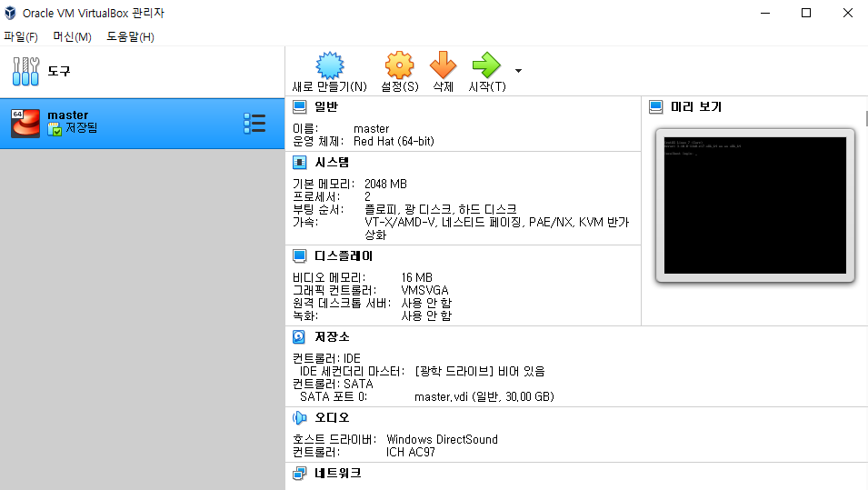This screenshot has height=490, width=868.
Task: Open the 머신(M) menu
Action: tap(72, 36)
